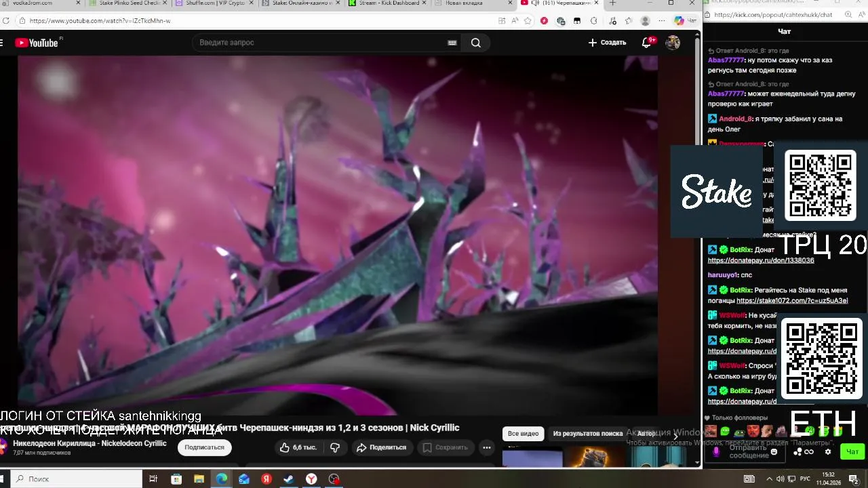Open the Yandex app on taskbar
This screenshot has height=488, width=868.
point(267,479)
